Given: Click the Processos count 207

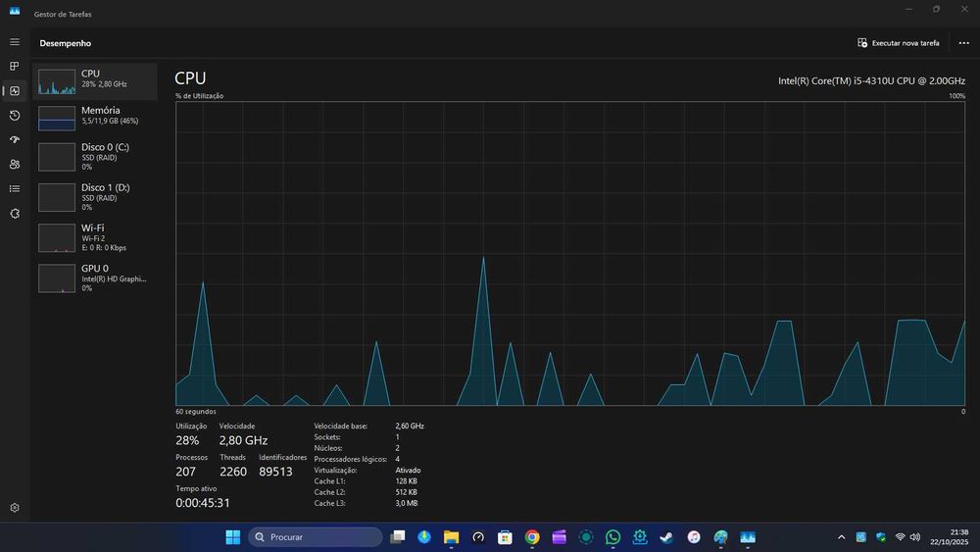Looking at the screenshot, I should click(x=185, y=472).
